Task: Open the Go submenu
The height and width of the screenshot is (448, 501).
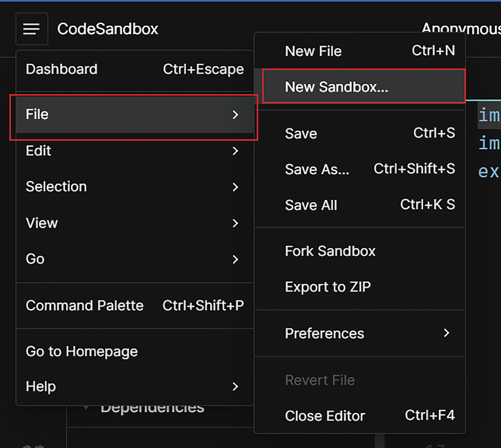Action: pos(35,259)
